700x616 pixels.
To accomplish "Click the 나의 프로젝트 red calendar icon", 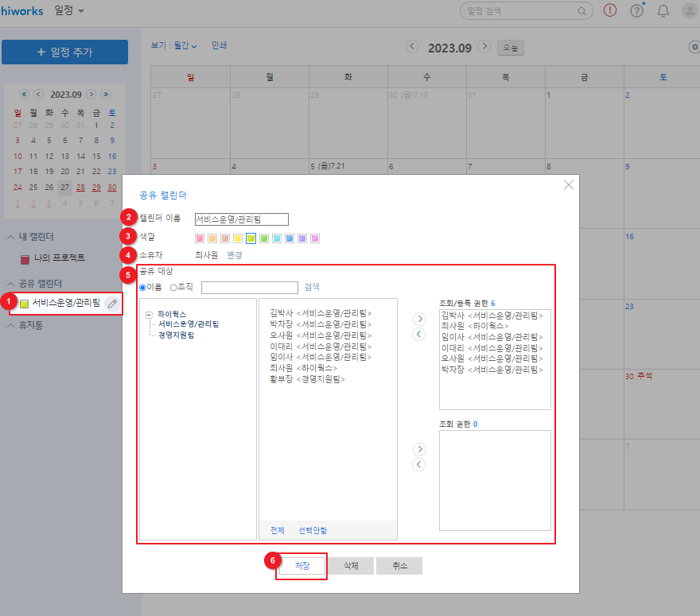I will (x=25, y=259).
